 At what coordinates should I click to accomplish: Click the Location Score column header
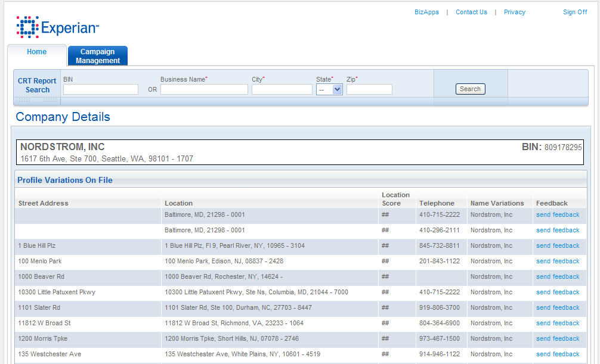click(x=395, y=199)
